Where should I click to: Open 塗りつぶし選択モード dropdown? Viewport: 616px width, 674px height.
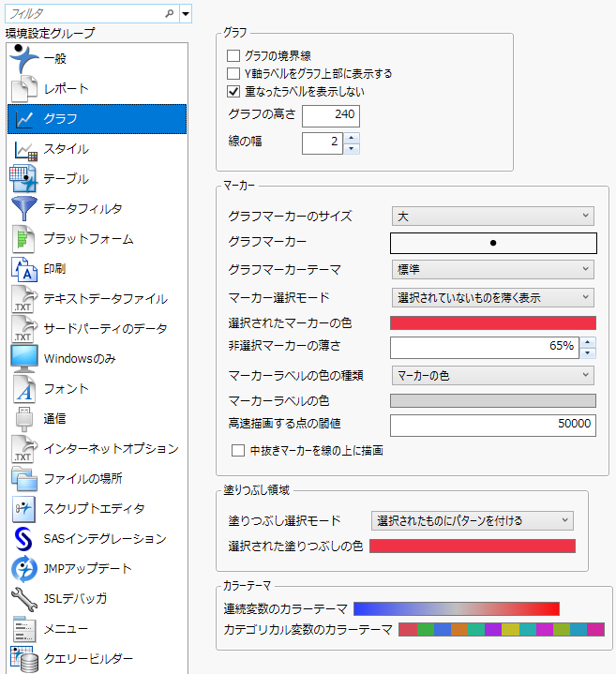(x=472, y=520)
